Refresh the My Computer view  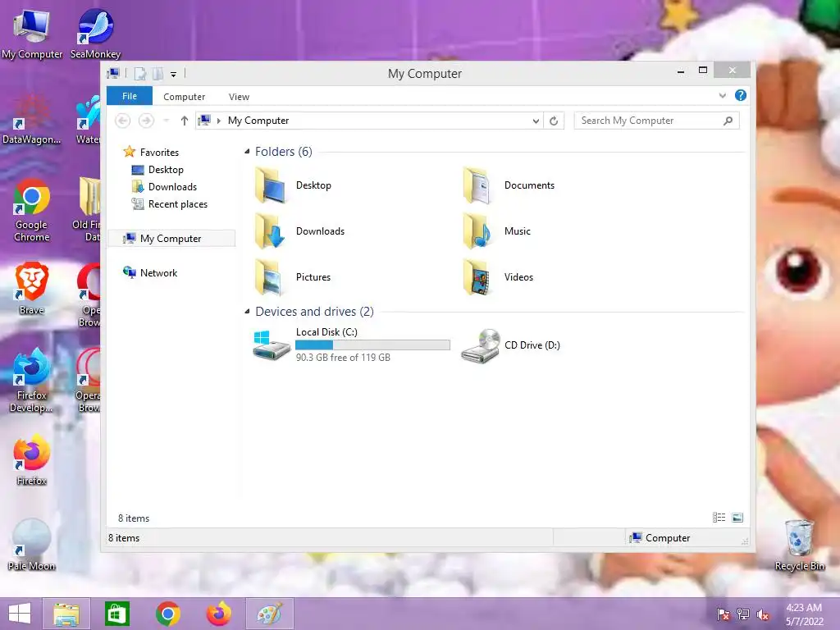coord(554,121)
